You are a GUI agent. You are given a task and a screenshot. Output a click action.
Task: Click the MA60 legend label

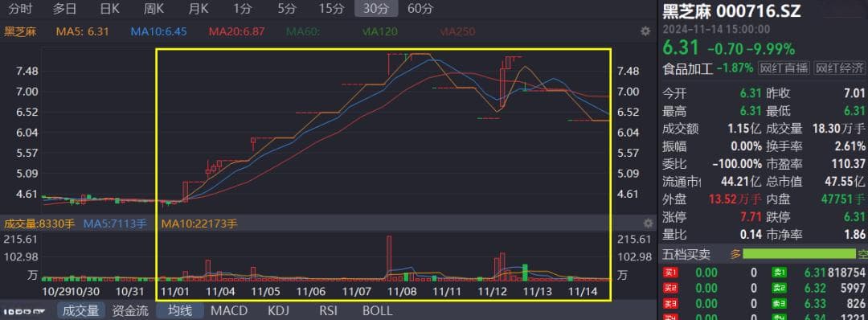tap(303, 31)
